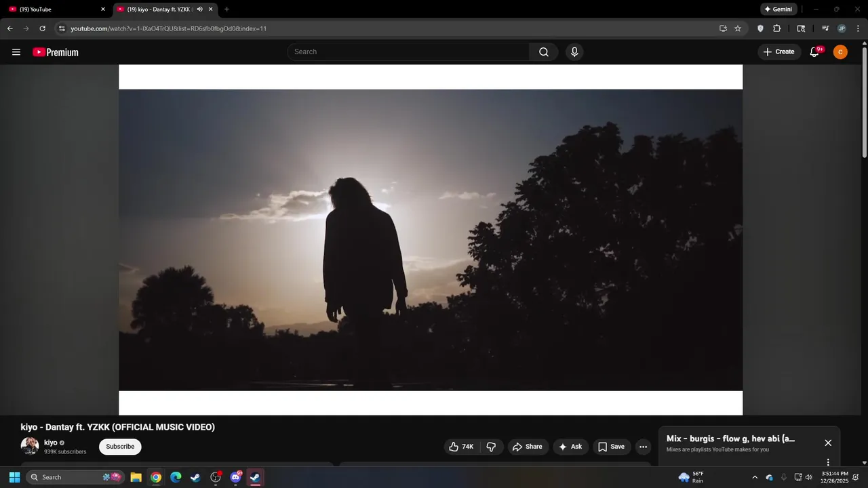Viewport: 868px width, 488px height.
Task: View site information icon in address bar
Action: (62, 28)
